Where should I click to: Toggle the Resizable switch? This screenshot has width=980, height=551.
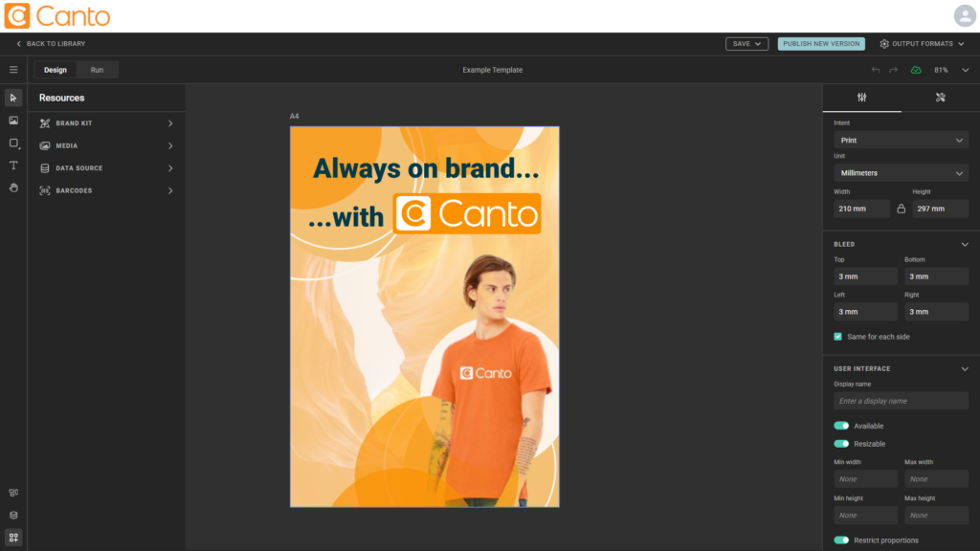point(841,444)
